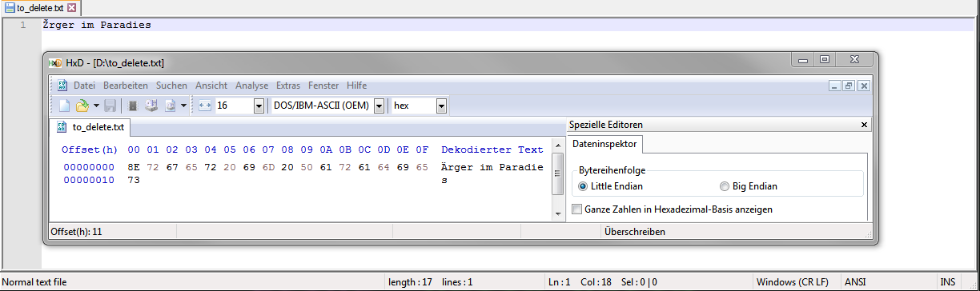Screen dimensions: 980x291
Task: Open the hex offset base dropdown
Action: coord(441,106)
